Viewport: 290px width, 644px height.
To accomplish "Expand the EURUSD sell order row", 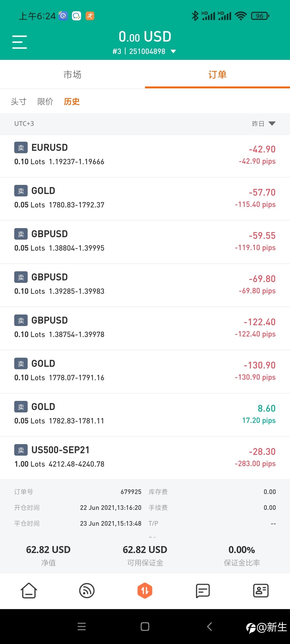I will (x=145, y=156).
